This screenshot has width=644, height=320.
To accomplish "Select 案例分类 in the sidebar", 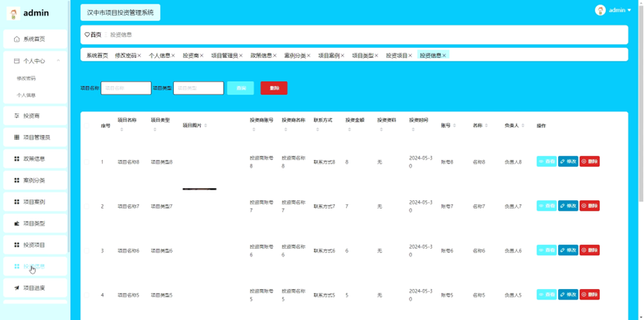I will pyautogui.click(x=35, y=180).
